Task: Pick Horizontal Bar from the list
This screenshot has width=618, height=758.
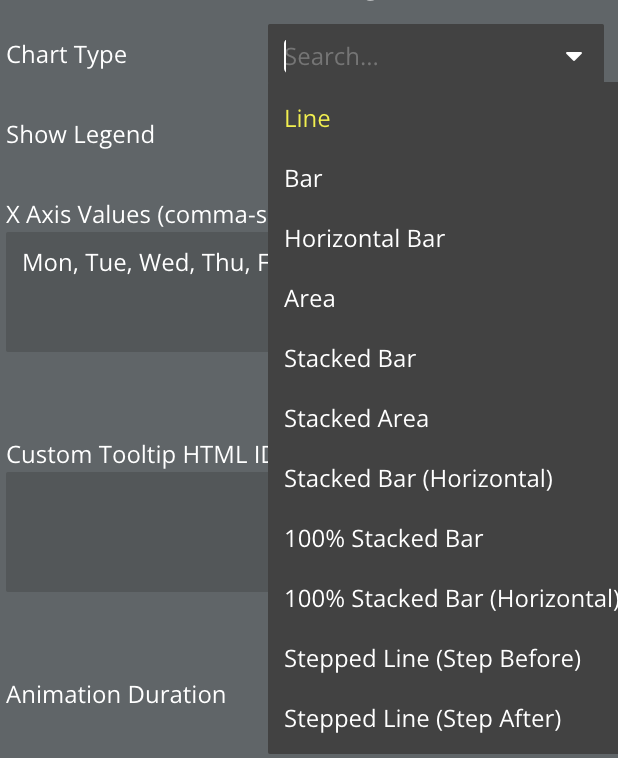Action: coord(365,238)
